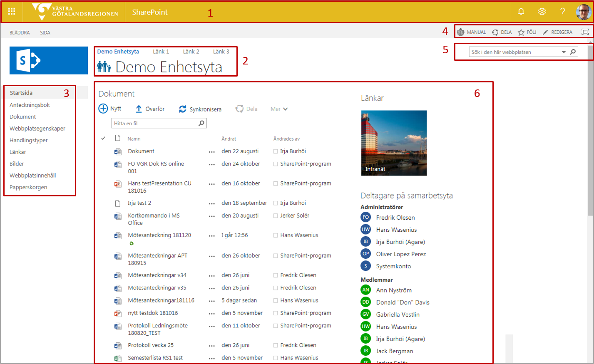Switch to the Bläddra ribbon tab
Screen dimensions: 594x364
(20, 32)
